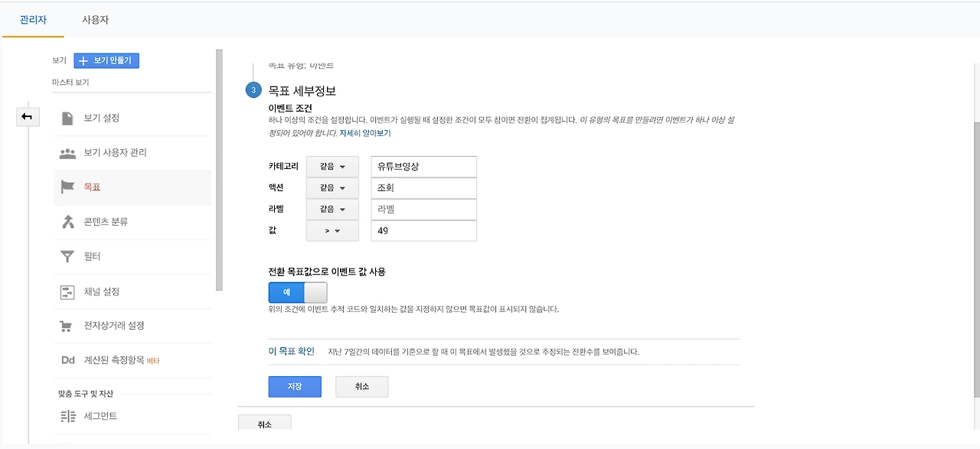Switch to the 관리자 tab
Screen dimensions: 980x449
[x=33, y=20]
